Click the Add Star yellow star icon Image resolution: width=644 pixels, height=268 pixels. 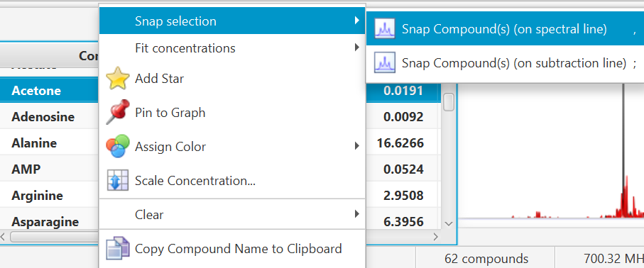[117, 78]
